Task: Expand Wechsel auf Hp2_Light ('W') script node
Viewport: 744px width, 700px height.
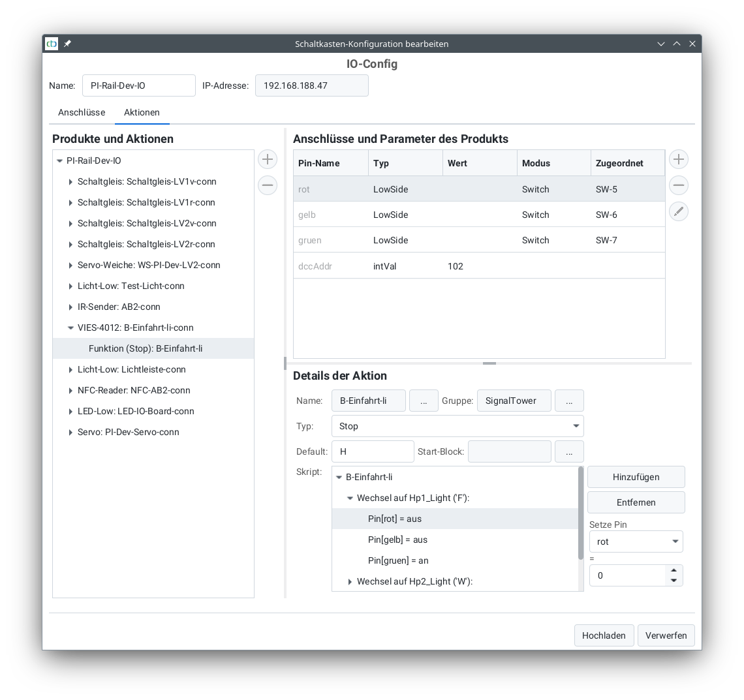Action: tap(350, 581)
